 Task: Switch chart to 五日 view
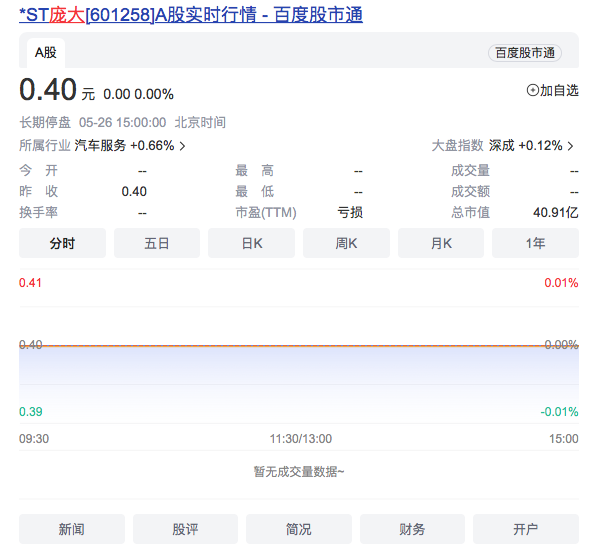click(x=157, y=243)
